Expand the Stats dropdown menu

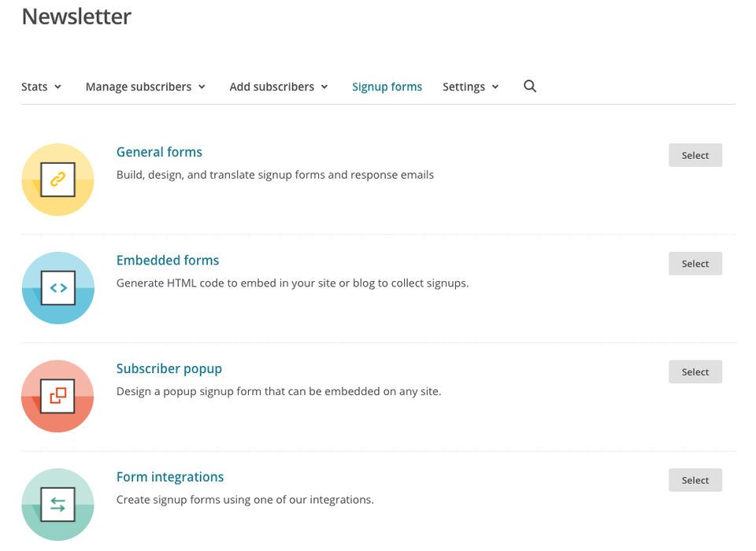pyautogui.click(x=41, y=87)
